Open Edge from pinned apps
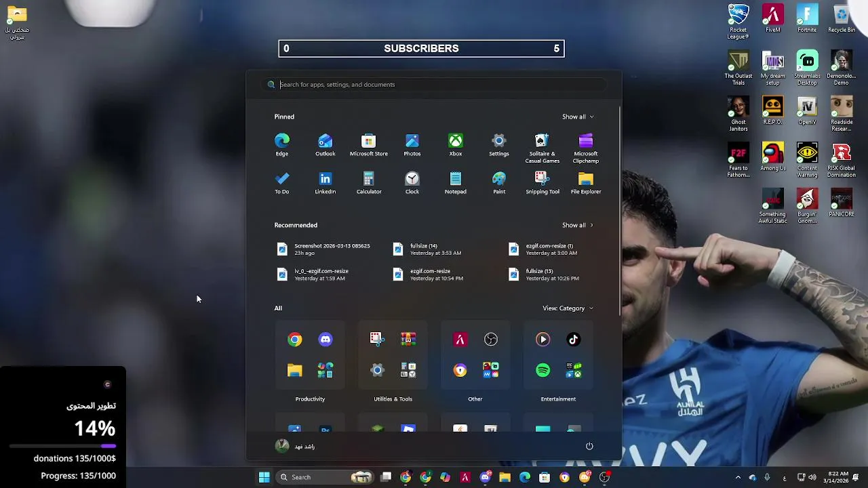Viewport: 868px width, 488px height. [x=282, y=145]
